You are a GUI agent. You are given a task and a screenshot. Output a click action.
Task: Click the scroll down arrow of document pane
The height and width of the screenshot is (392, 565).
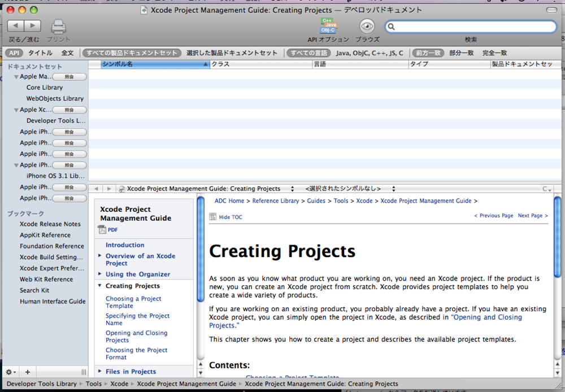tap(557, 373)
